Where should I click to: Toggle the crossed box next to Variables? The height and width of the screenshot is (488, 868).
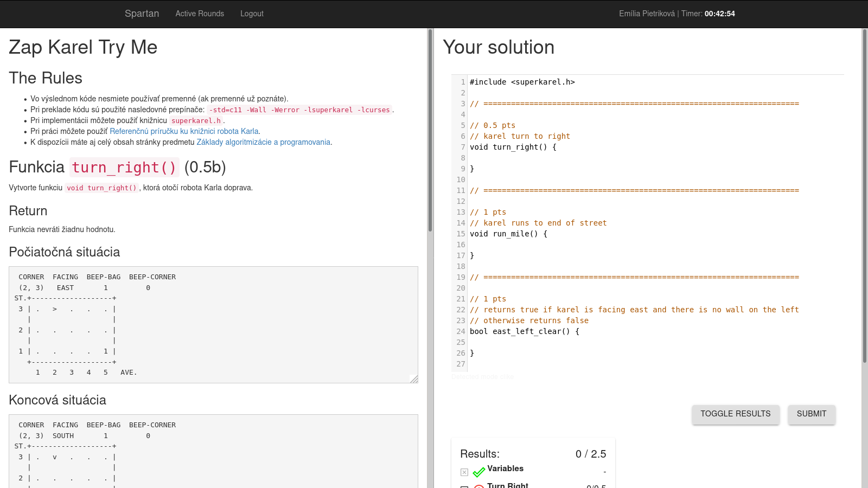pos(464,472)
